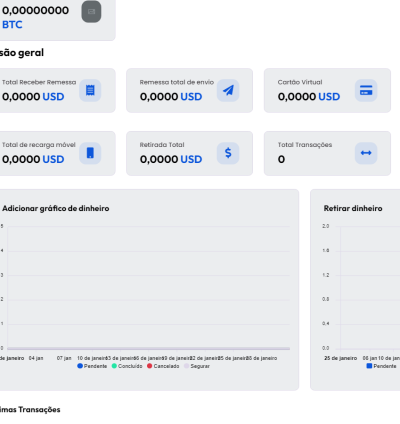Open the Total Receber Remessa receipt icon
The width and height of the screenshot is (400, 424).
pos(90,90)
